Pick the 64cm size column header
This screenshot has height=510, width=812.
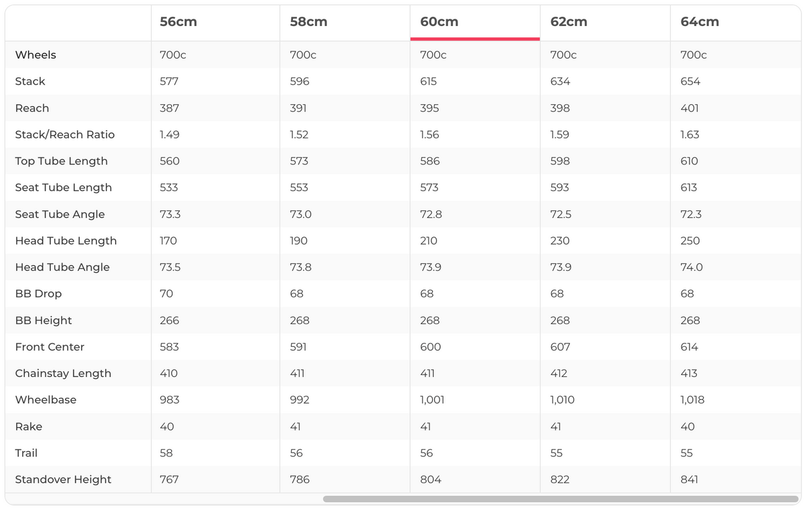[700, 22]
